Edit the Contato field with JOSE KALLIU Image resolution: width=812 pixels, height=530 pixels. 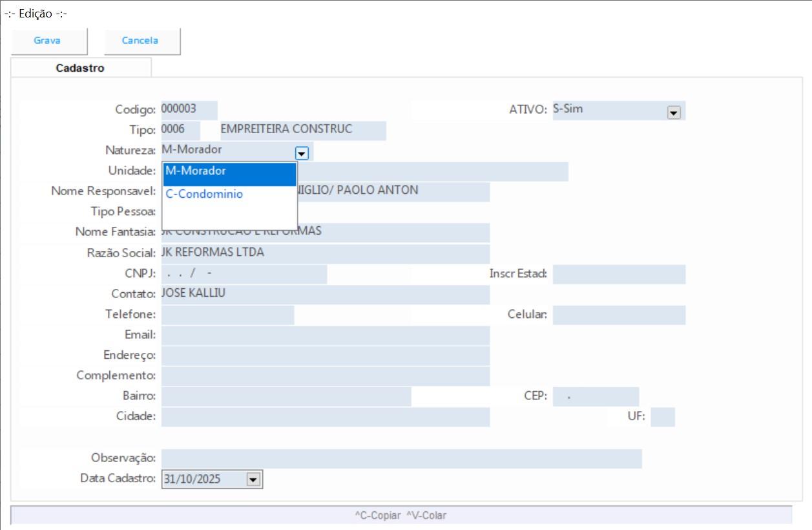tap(324, 295)
